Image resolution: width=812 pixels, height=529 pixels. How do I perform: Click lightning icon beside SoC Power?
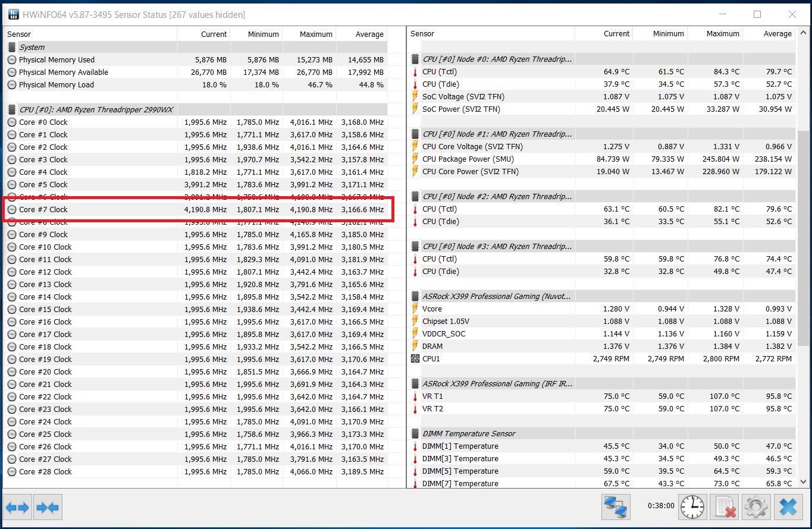tap(415, 109)
